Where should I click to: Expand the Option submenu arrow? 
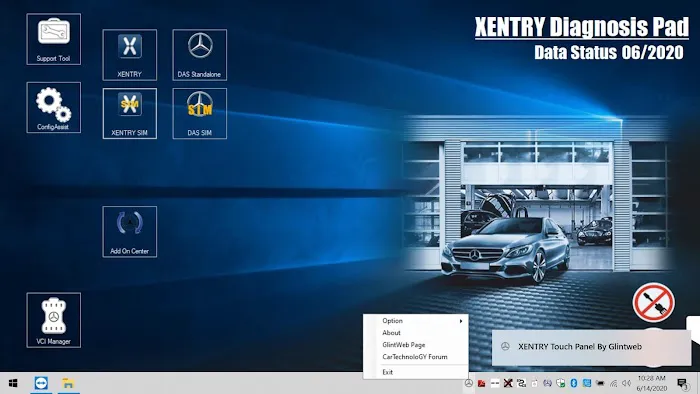(x=461, y=321)
